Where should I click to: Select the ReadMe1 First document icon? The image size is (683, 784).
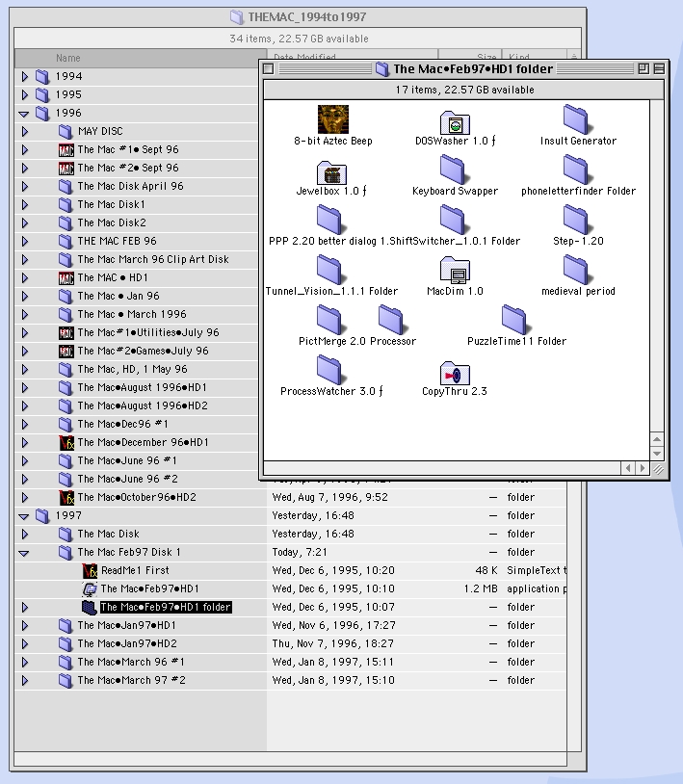tap(90, 570)
